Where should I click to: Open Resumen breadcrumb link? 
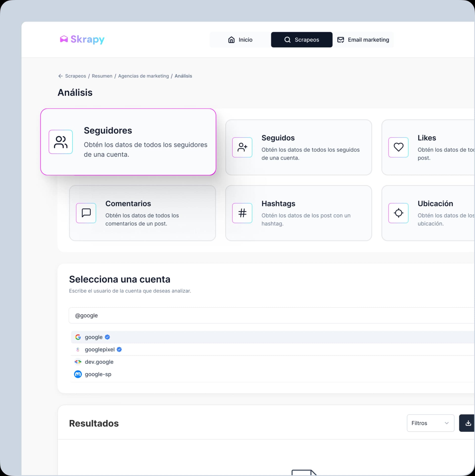coord(102,76)
